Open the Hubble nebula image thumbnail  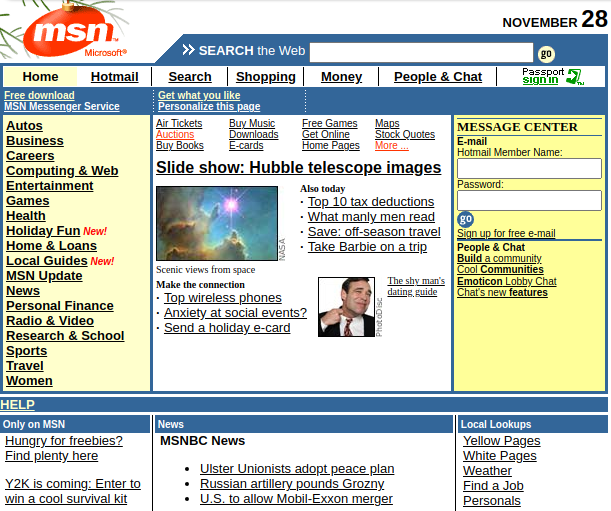217,223
